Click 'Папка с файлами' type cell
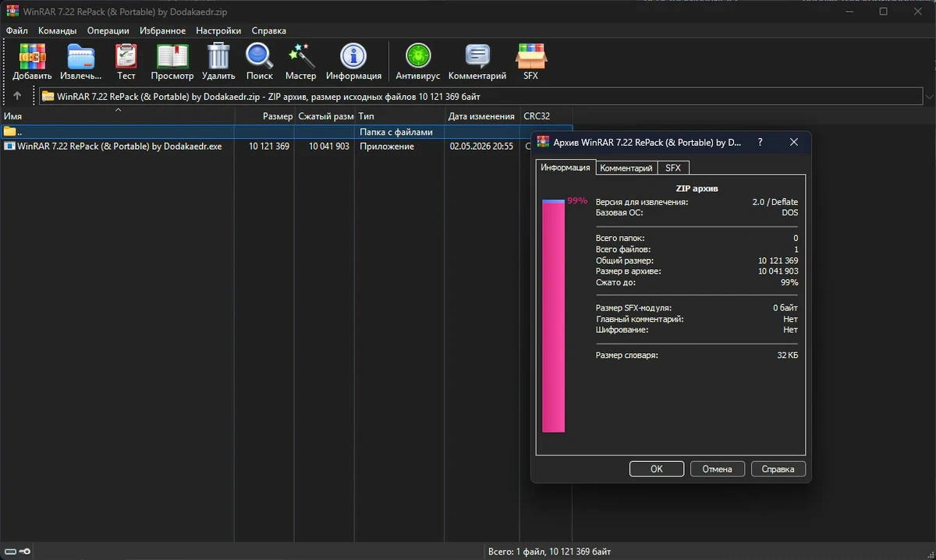The image size is (936, 560). pos(395,132)
